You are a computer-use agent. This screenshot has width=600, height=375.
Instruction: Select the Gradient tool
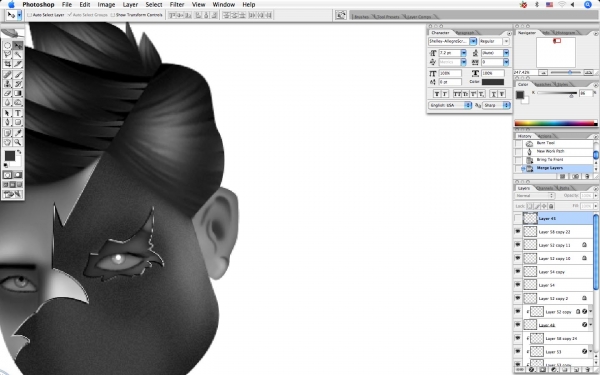click(x=18, y=93)
